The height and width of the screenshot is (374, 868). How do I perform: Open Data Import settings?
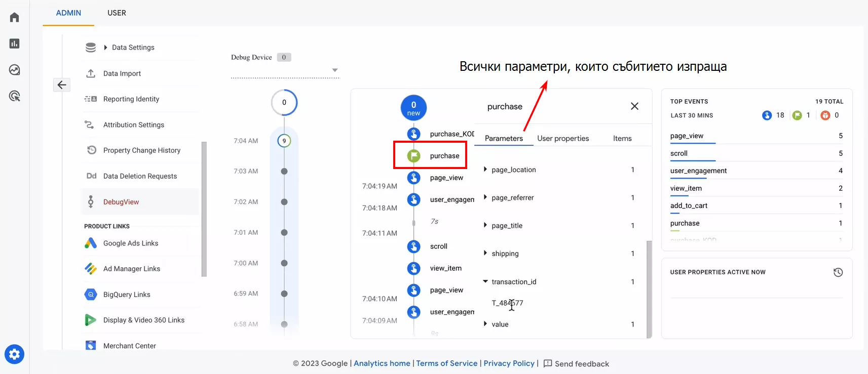122,73
